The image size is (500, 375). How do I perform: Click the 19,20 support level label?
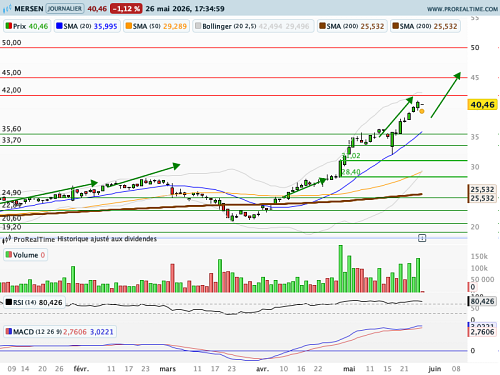(x=11, y=227)
